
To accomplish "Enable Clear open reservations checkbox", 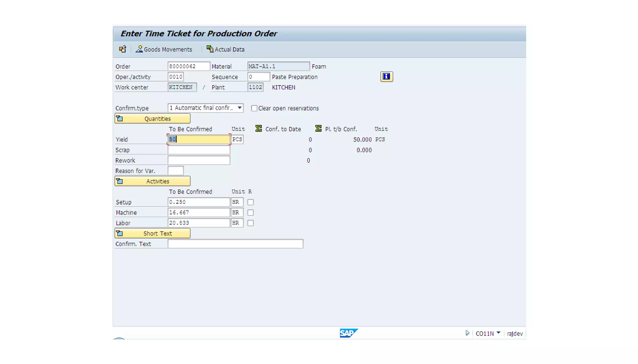I will pyautogui.click(x=254, y=108).
